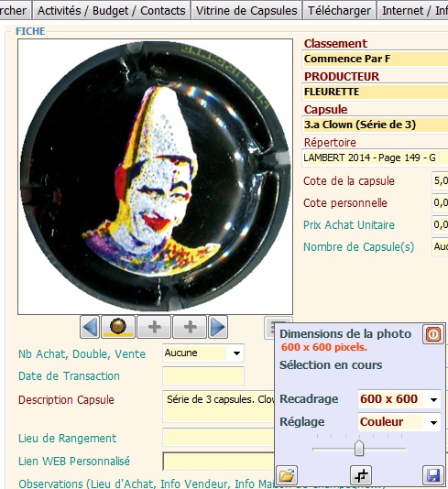Click the Lieu de Rangement field
The image size is (448, 489).
(x=219, y=437)
